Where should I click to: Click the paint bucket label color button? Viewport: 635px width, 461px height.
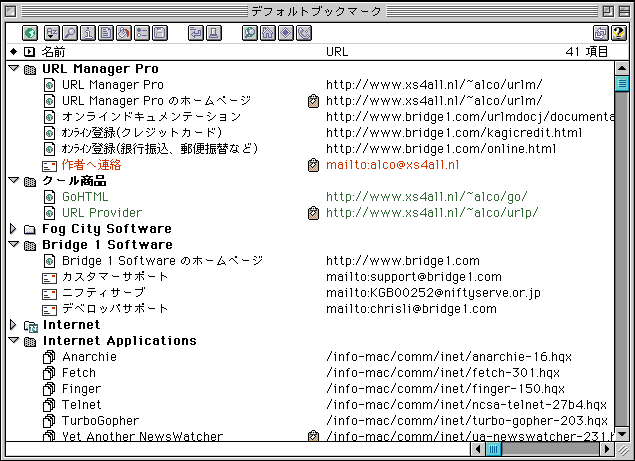tap(124, 33)
